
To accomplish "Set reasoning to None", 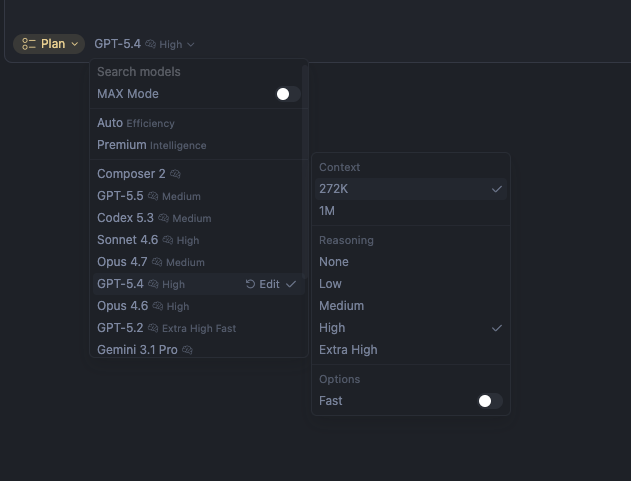I will pos(411,262).
